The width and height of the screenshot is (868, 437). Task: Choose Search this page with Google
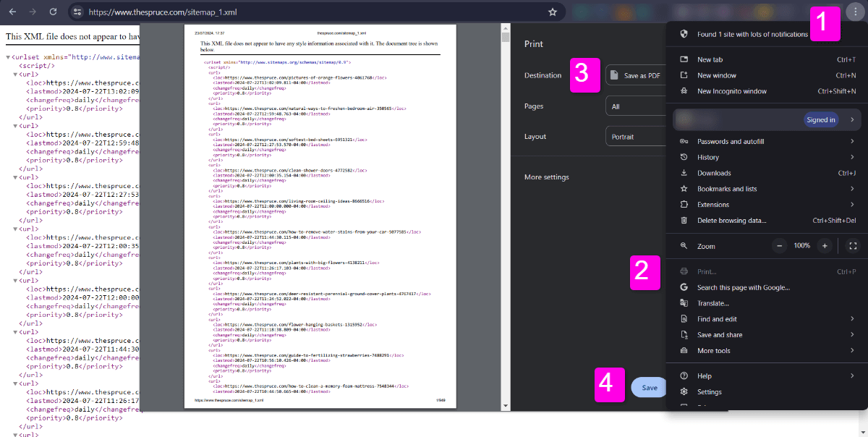coord(767,287)
